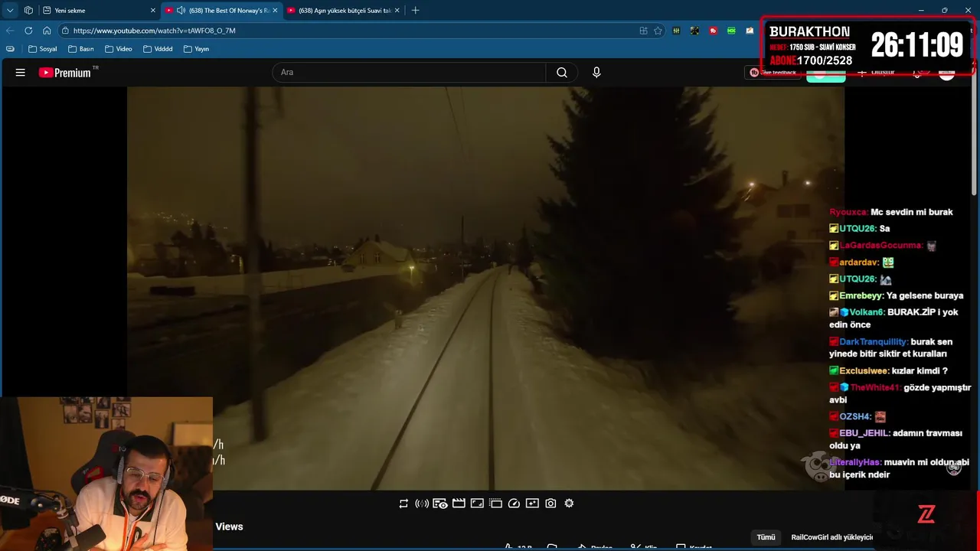980x551 pixels.
Task: Click the 'Give feedback' button
Action: click(x=773, y=73)
